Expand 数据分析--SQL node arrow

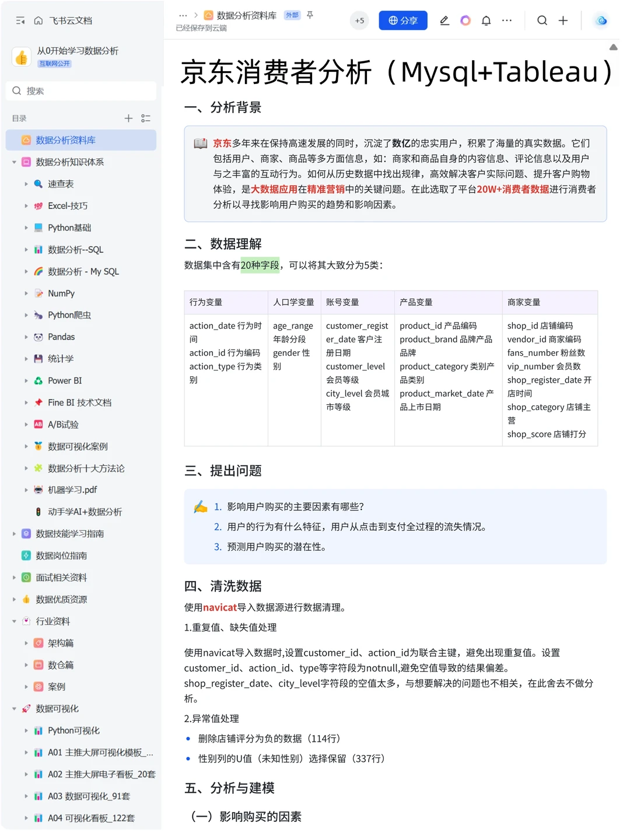click(x=26, y=250)
